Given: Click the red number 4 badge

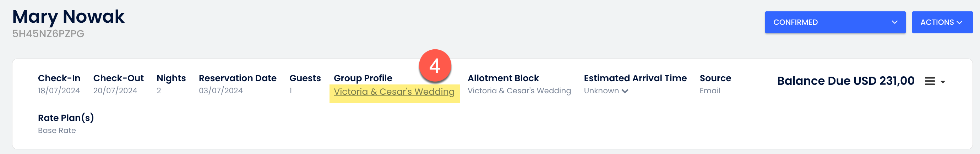Looking at the screenshot, I should pyautogui.click(x=435, y=66).
